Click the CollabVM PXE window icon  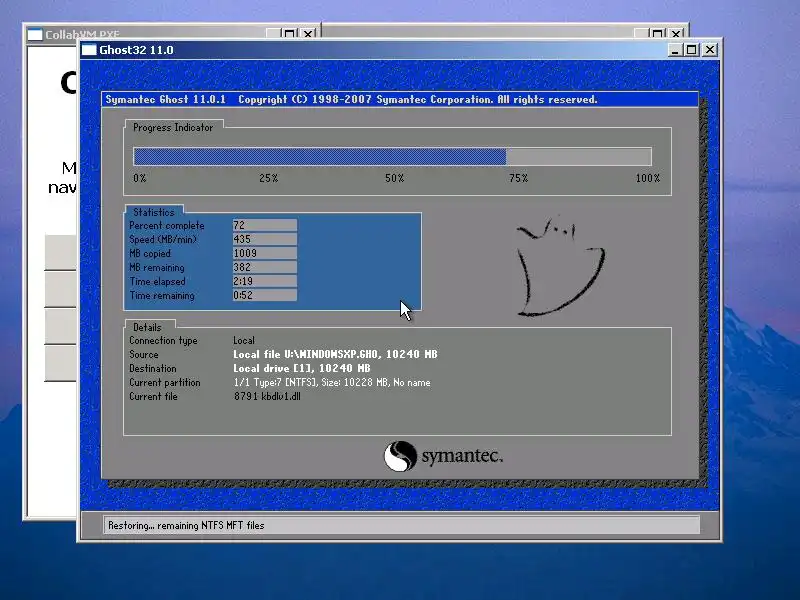point(35,34)
